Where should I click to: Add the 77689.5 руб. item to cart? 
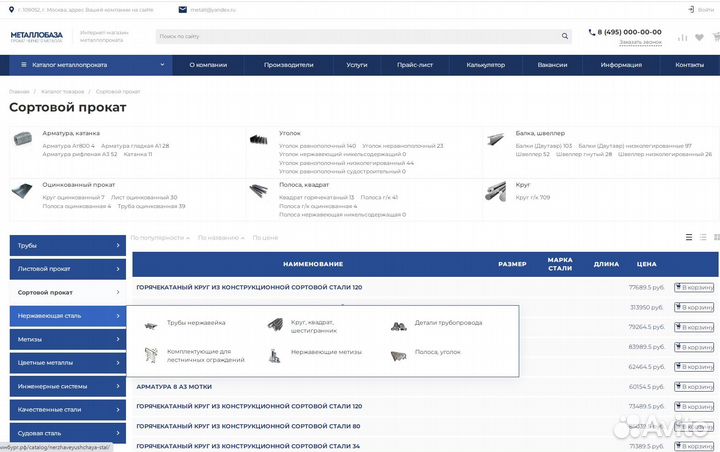click(694, 287)
